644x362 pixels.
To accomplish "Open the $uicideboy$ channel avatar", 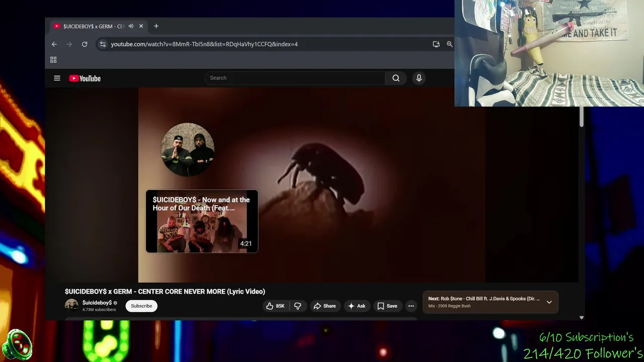I will [x=71, y=306].
